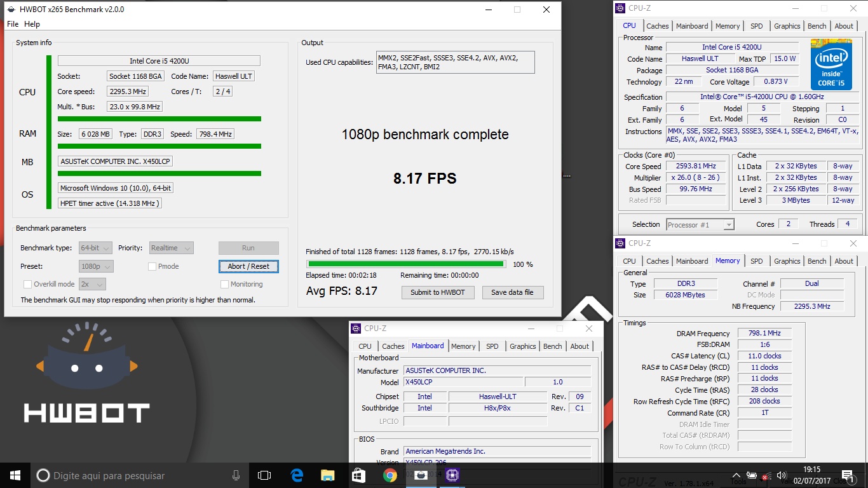This screenshot has width=868, height=488.
Task: Click title bar icon of CPU-Z Mainboard window
Action: pos(356,329)
